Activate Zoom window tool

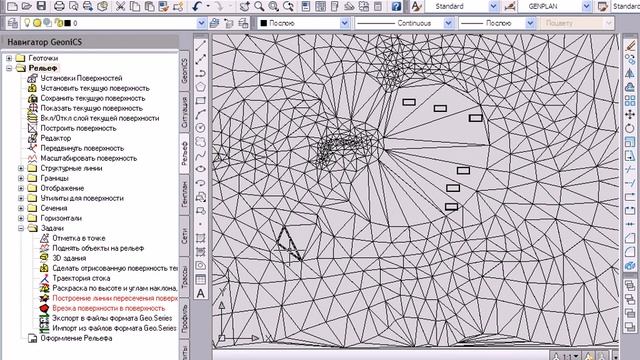coord(273,6)
